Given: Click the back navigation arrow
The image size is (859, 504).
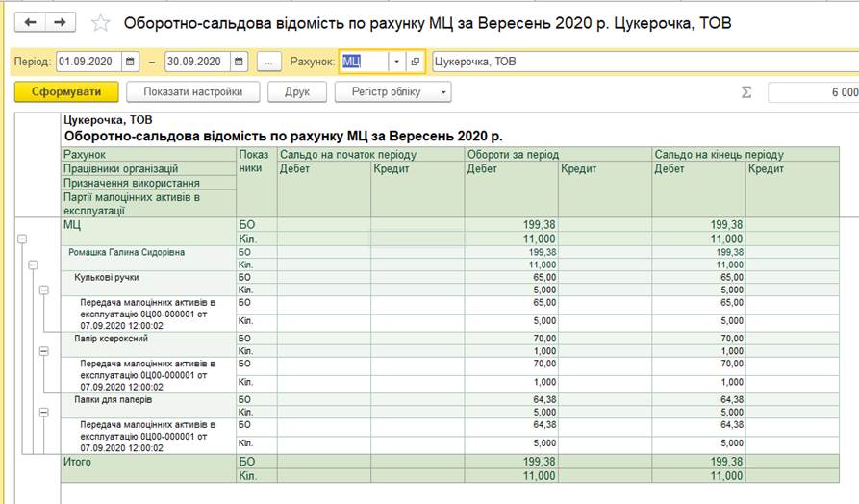Looking at the screenshot, I should tap(31, 22).
